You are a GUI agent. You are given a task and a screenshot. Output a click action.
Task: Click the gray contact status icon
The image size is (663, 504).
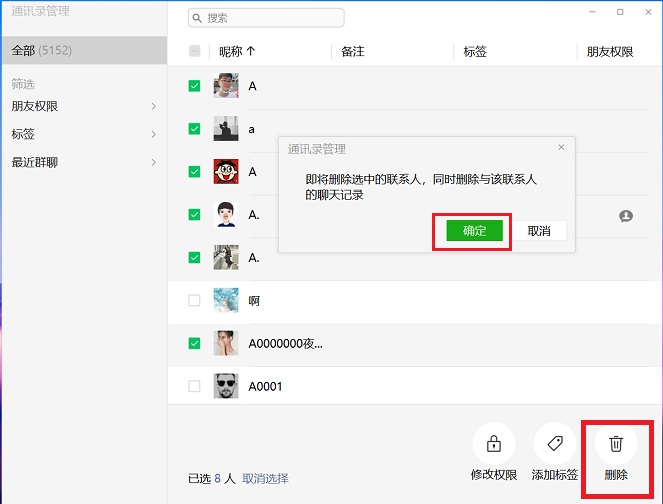[626, 215]
